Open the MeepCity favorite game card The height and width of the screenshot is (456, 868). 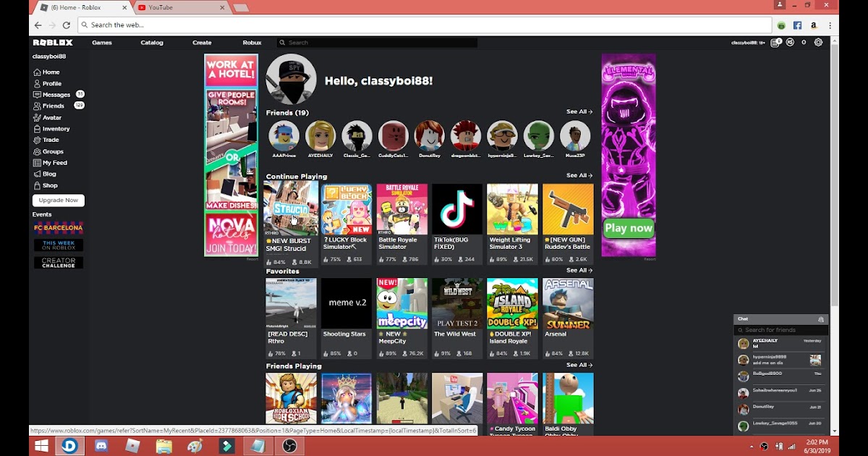click(x=401, y=318)
